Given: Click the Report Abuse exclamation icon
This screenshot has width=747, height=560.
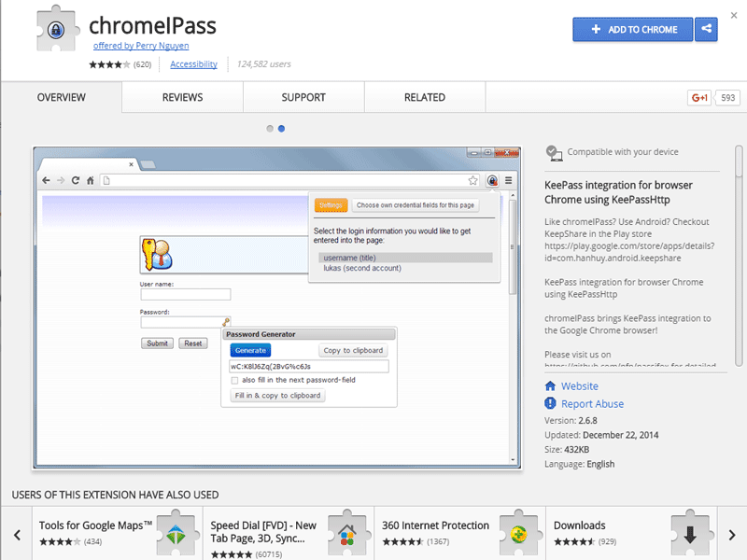Looking at the screenshot, I should [x=550, y=403].
